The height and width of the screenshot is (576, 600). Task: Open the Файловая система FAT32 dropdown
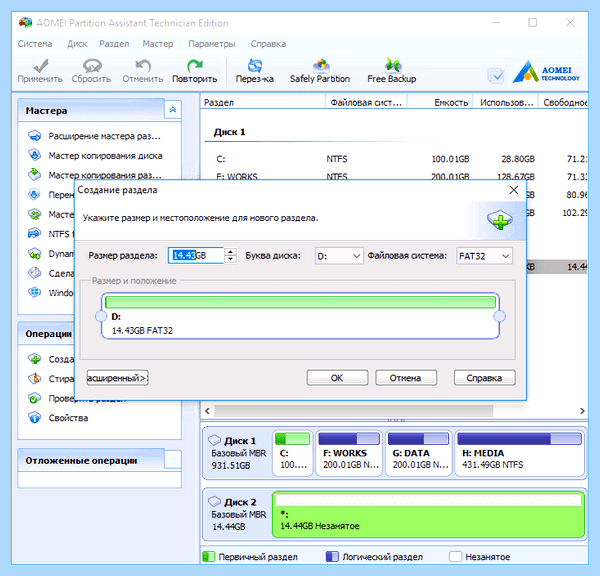pyautogui.click(x=484, y=256)
